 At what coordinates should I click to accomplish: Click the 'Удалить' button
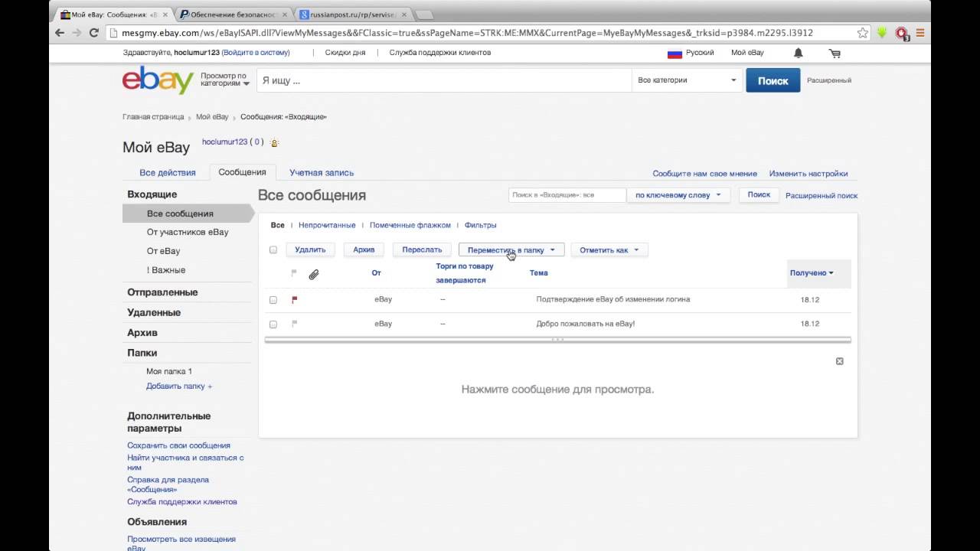(310, 249)
